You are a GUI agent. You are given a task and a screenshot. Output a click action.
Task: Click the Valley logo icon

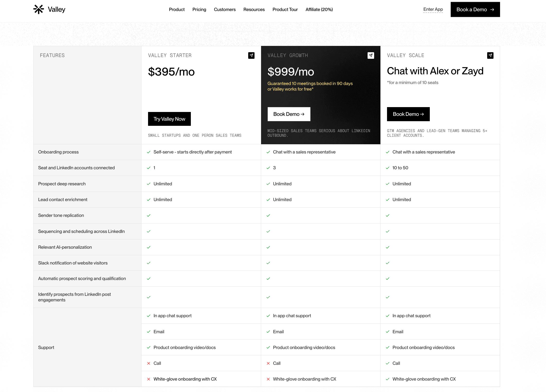pos(39,9)
